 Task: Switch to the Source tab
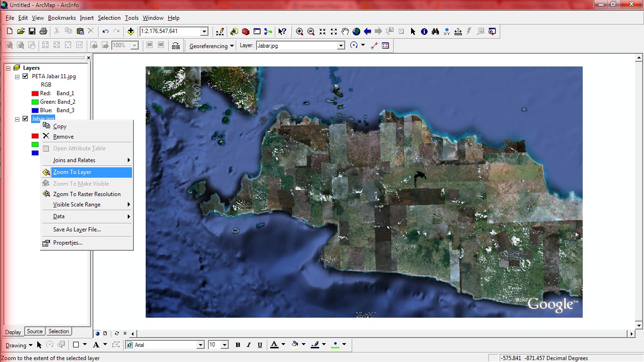coord(34,331)
